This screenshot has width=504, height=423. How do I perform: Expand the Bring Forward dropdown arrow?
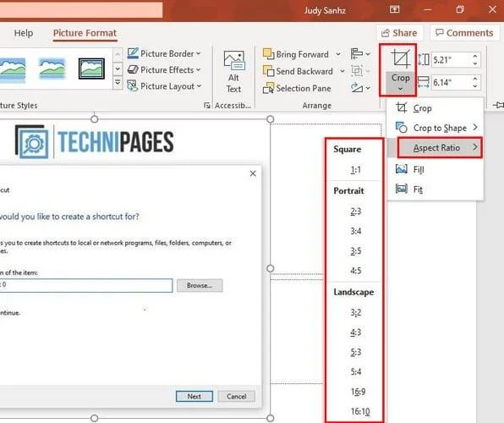338,54
